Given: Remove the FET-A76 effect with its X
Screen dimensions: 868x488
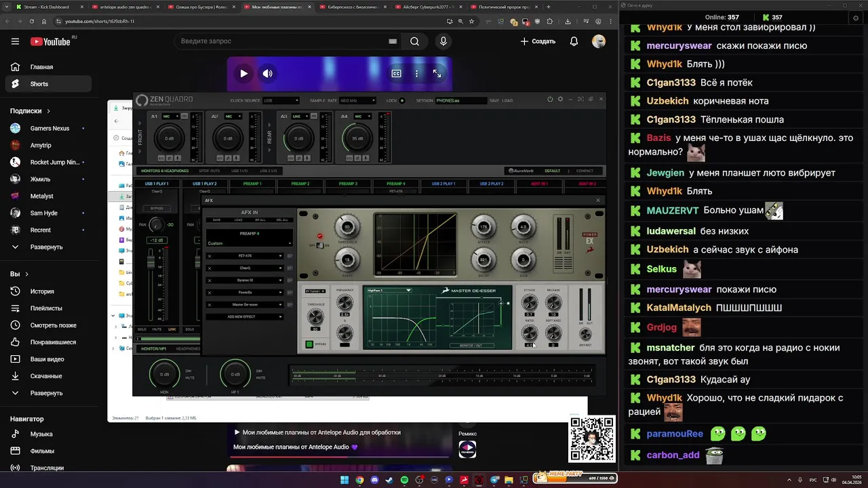Looking at the screenshot, I should pyautogui.click(x=210, y=256).
